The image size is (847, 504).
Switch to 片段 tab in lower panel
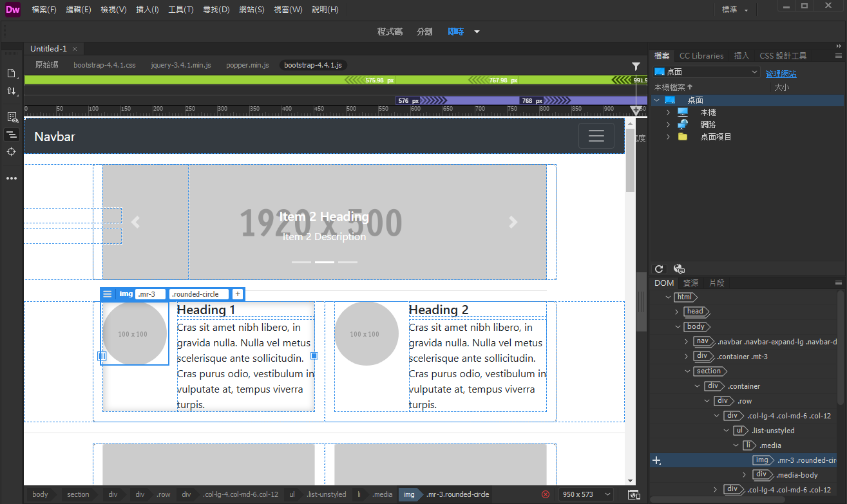716,283
